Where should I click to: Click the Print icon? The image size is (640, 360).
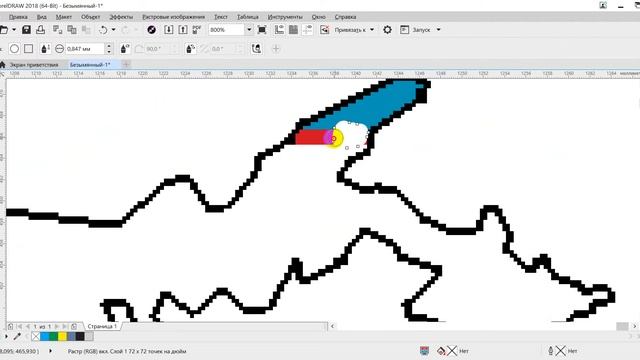click(40, 29)
